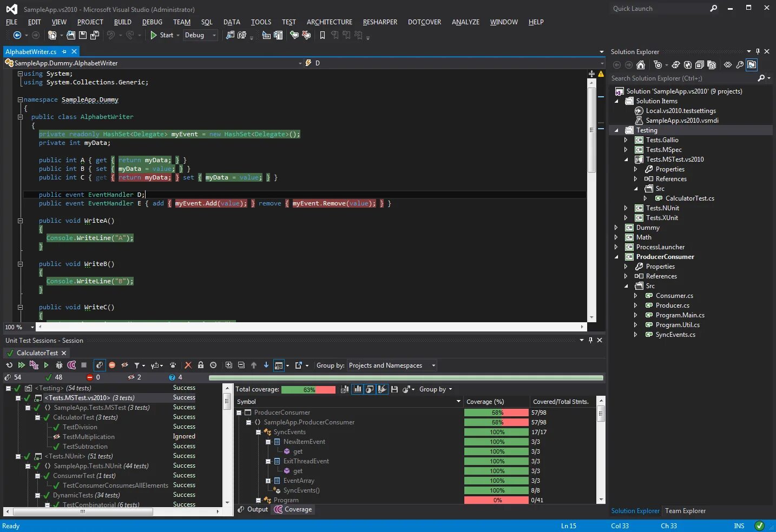Click blue down arrow next-test icon

click(266, 365)
